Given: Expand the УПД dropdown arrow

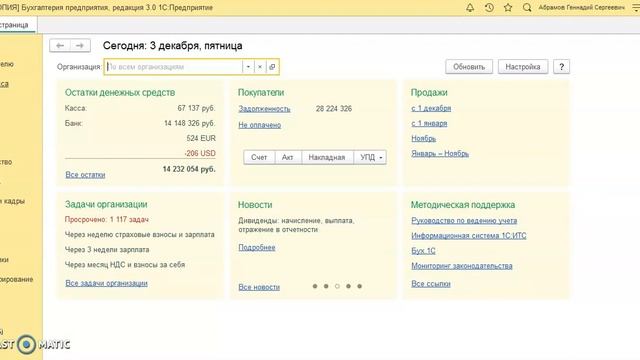Looking at the screenshot, I should click(381, 158).
